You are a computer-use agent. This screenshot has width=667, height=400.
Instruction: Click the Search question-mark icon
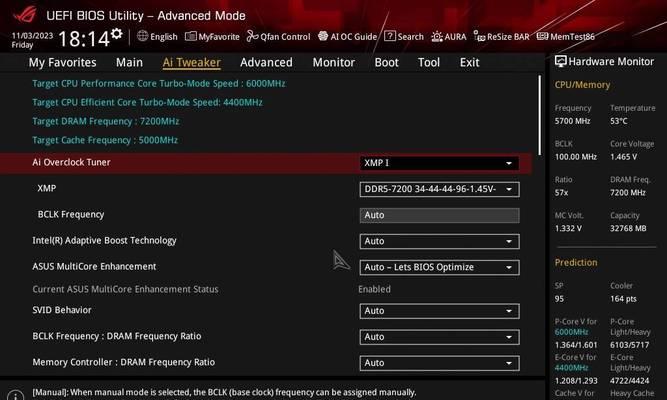(x=390, y=36)
